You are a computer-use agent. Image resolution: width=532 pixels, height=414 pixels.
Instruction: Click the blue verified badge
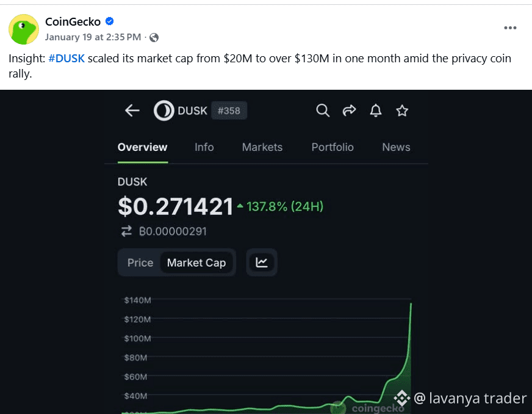110,21
